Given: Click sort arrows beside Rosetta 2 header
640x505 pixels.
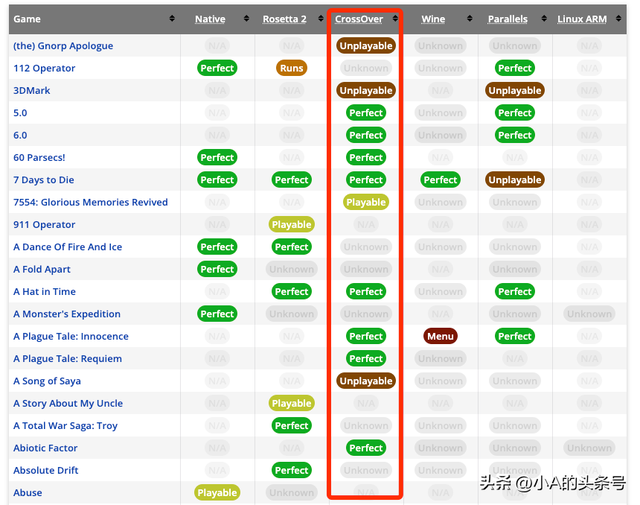Looking at the screenshot, I should click(x=321, y=18).
